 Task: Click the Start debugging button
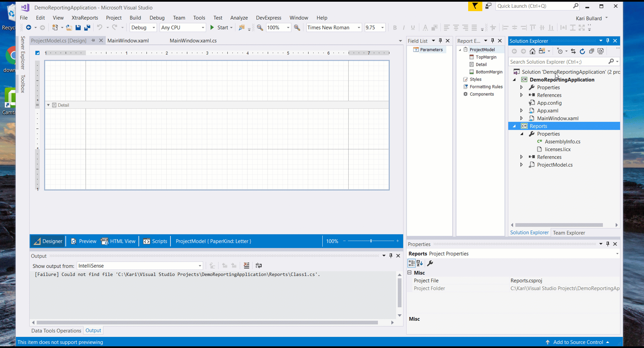221,28
